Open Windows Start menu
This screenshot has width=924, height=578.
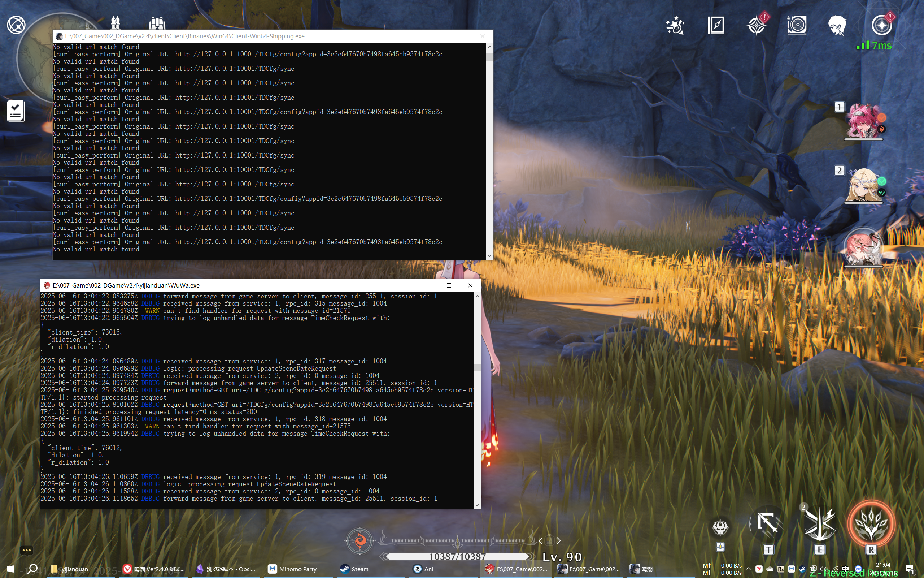(10, 569)
